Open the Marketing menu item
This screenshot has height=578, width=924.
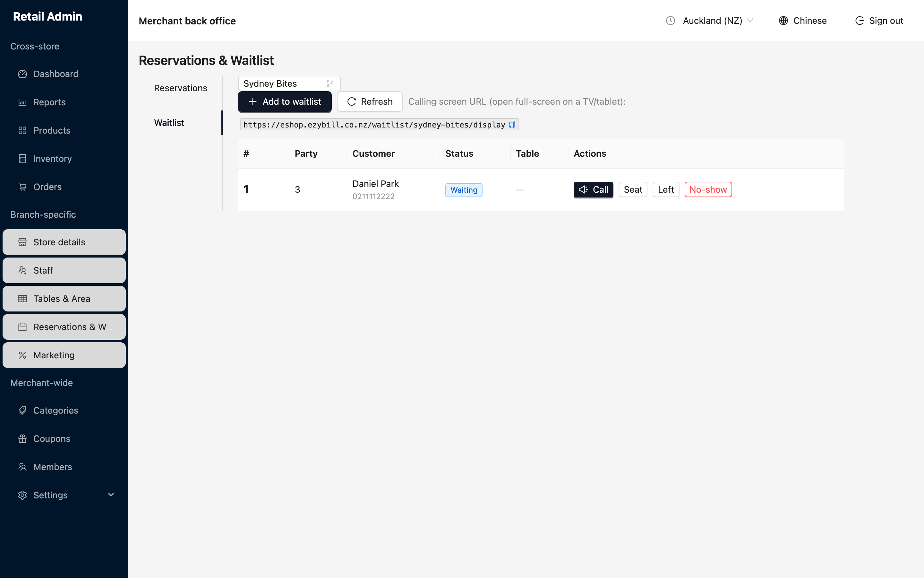[x=64, y=355]
